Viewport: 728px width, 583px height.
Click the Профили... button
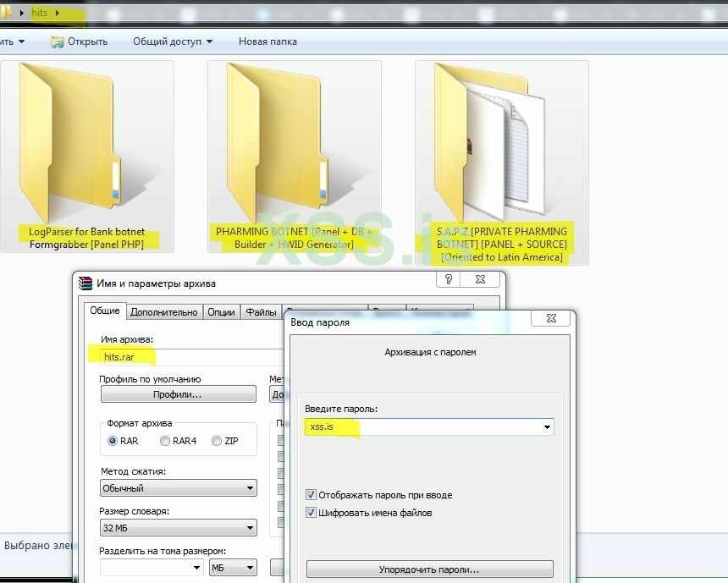pyautogui.click(x=179, y=394)
